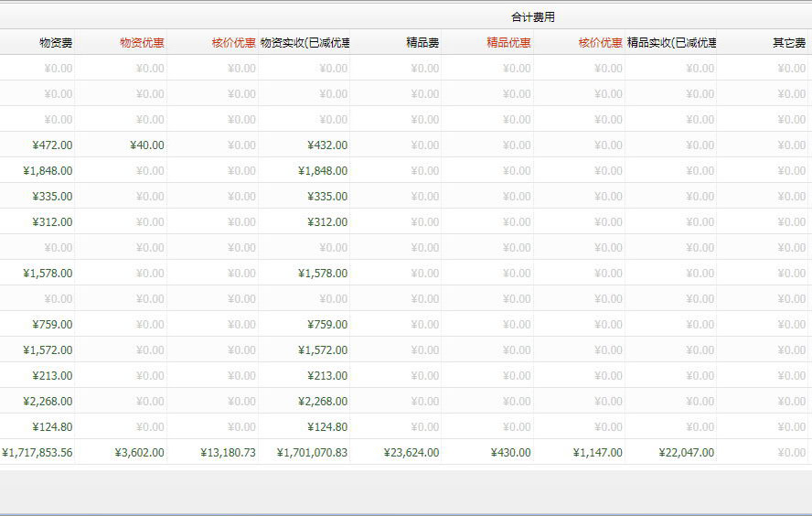The image size is (812, 516).
Task: Click the red 精品优惠 column header
Action: pos(508,43)
